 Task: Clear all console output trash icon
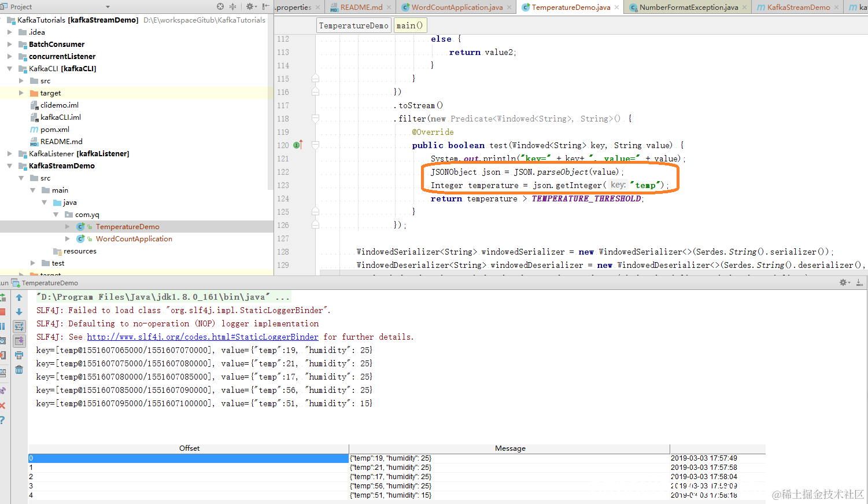tap(19, 370)
